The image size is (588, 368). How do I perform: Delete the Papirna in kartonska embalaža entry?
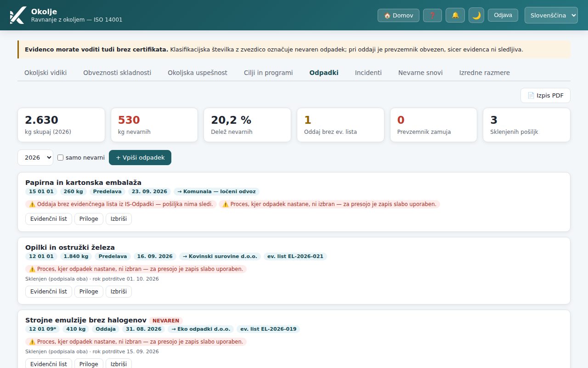click(x=119, y=219)
